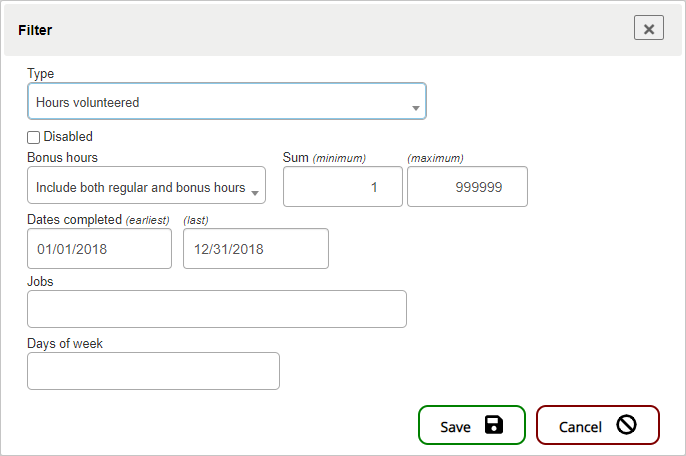Focus the Jobs input box
686x456 pixels.
tap(216, 309)
